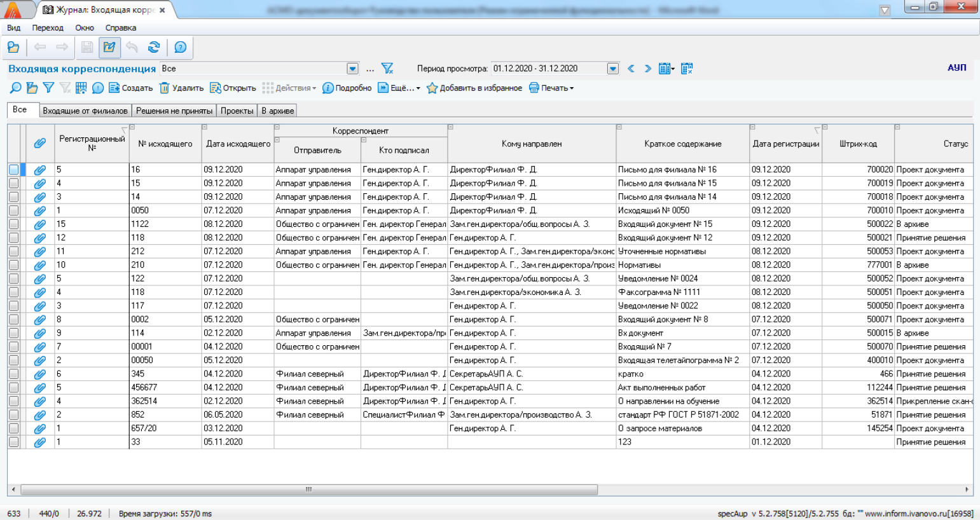Image resolution: width=980 pixels, height=520 pixels.
Task: Switch to the В архиве tab
Action: [x=278, y=111]
